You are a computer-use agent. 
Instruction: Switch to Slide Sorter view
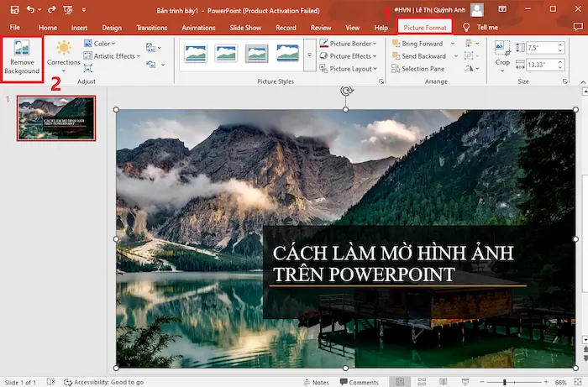(422, 382)
